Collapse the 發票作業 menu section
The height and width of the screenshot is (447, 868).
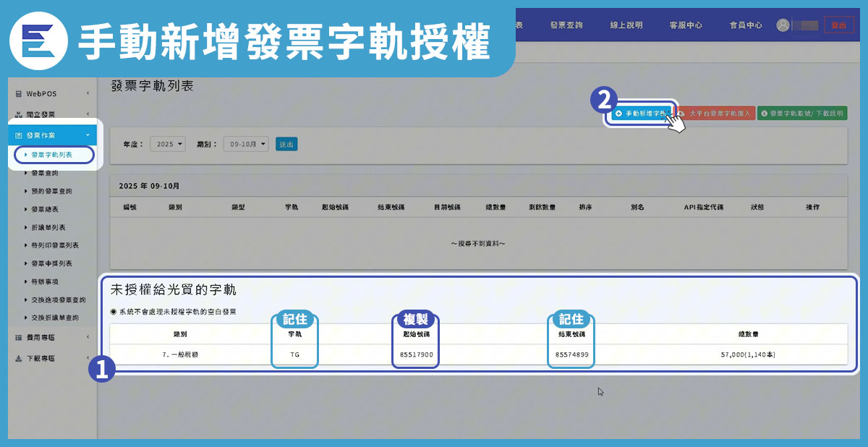[x=88, y=135]
